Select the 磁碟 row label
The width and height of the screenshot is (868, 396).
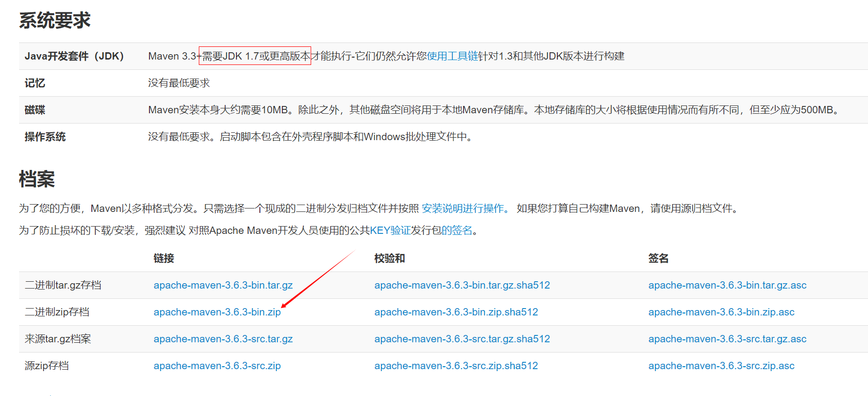coord(35,110)
